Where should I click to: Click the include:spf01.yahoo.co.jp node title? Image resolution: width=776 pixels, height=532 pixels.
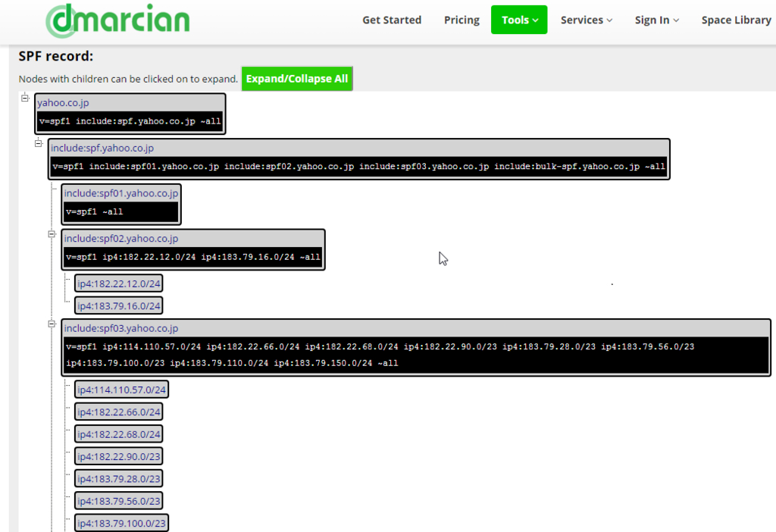click(x=120, y=193)
